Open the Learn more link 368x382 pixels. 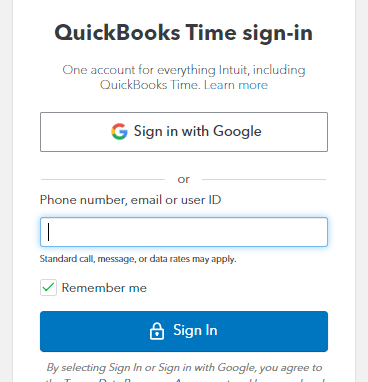tap(236, 85)
